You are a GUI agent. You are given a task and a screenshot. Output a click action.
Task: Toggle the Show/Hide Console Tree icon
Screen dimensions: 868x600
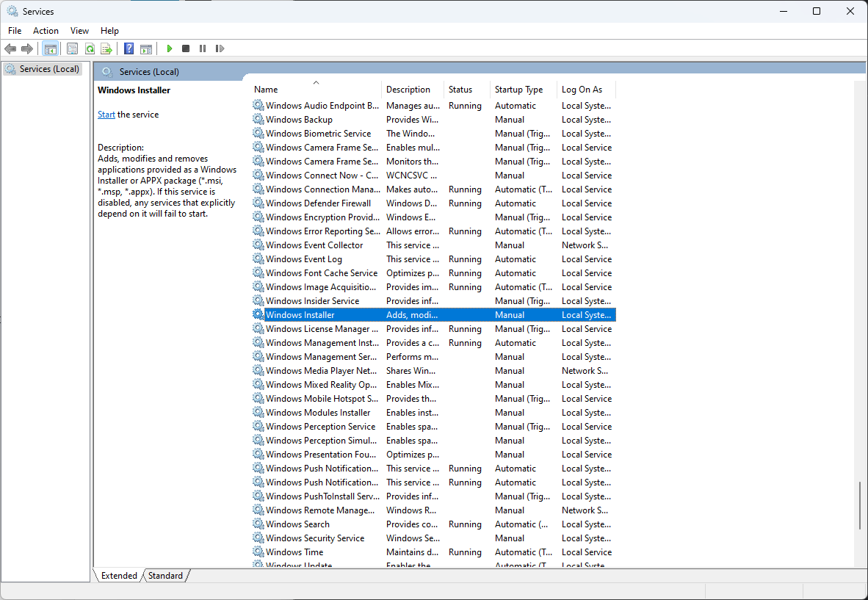pyautogui.click(x=51, y=48)
